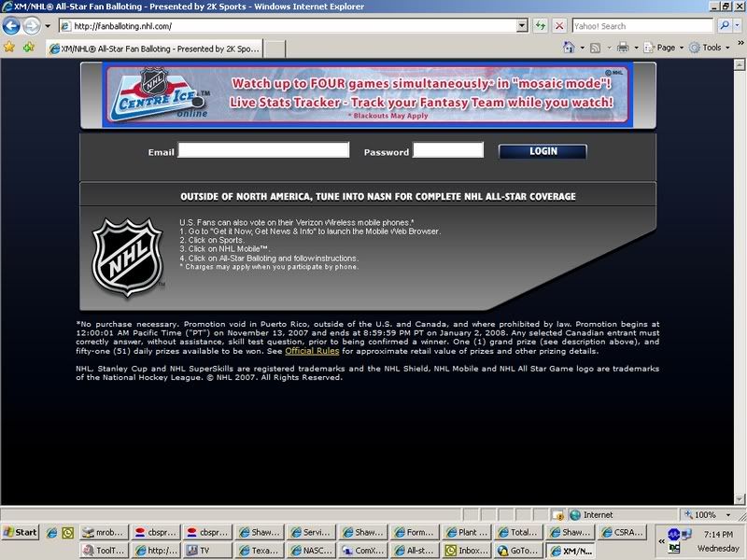Open the search provider options dropdown

pos(737,26)
